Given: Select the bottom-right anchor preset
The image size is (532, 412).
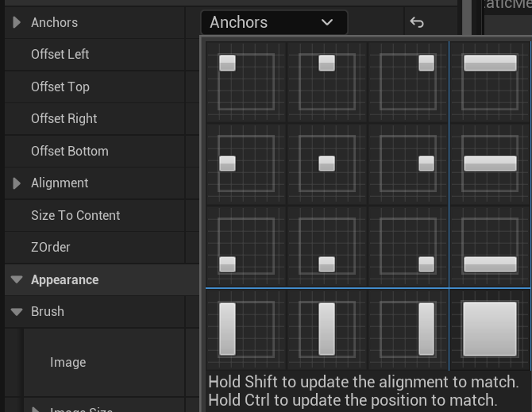Looking at the screenshot, I should pyautogui.click(x=407, y=246).
